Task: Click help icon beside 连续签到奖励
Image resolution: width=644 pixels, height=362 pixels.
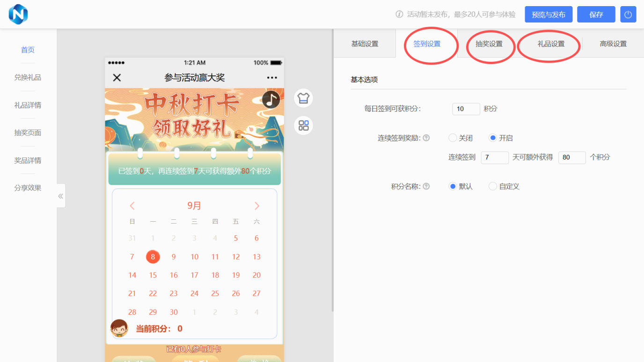Action: pos(426,138)
